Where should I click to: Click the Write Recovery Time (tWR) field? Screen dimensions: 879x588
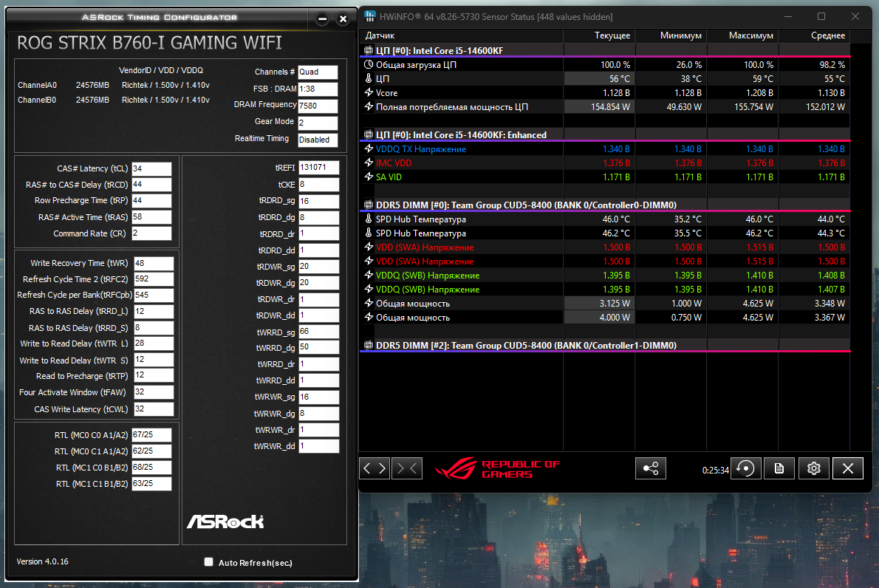154,264
